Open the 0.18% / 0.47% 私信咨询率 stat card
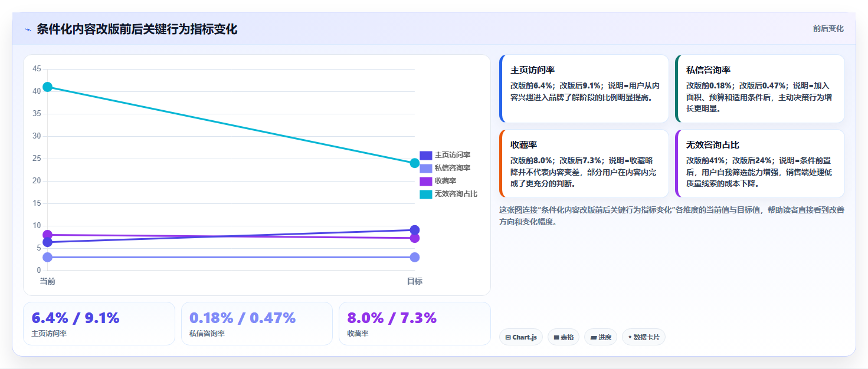Screen dimensions: 868x369 [257, 324]
